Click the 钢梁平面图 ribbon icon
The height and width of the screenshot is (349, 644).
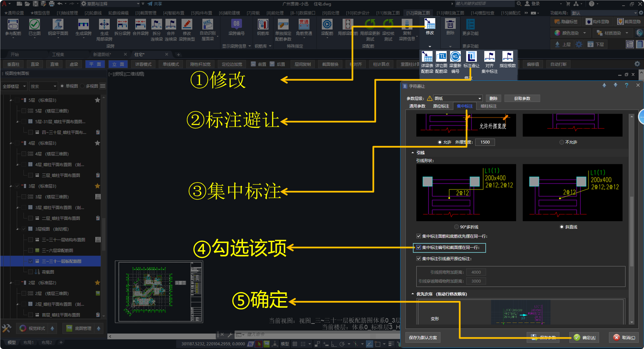pos(58,25)
